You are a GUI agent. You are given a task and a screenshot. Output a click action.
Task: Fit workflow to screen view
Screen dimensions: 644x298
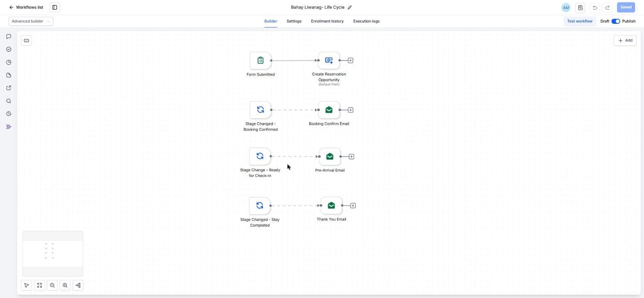click(39, 285)
